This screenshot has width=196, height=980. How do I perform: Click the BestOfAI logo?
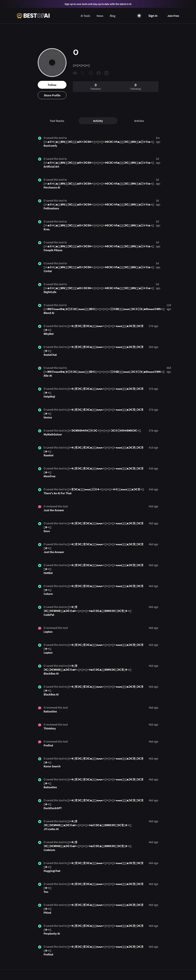click(33, 16)
